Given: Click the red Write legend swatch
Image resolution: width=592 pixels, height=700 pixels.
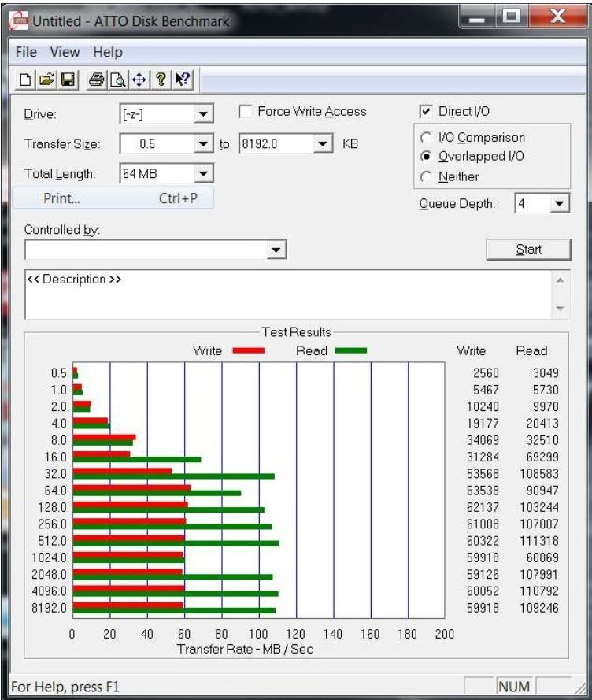Looking at the screenshot, I should pos(249,351).
